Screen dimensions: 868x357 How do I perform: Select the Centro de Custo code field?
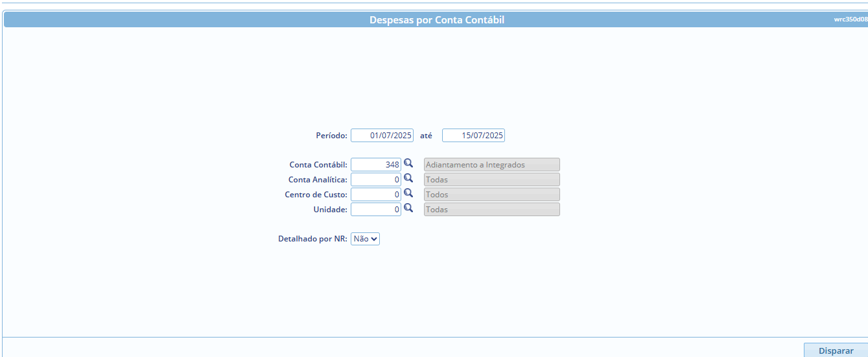[376, 195]
